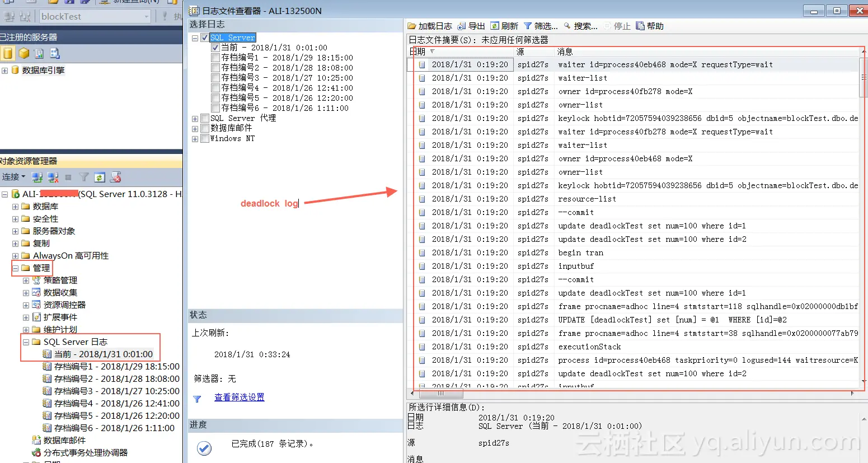Select 存档编号4 - 2018/1/26 12:41:00 in Object Explorer
The image size is (868, 463).
(116, 403)
